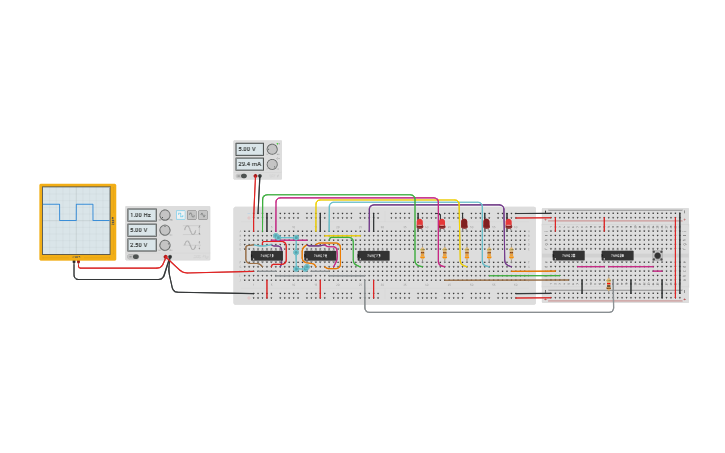This screenshot has width=725, height=453.
Task: Select the IC chip encircled by the orange wire
Action: [x=320, y=256]
